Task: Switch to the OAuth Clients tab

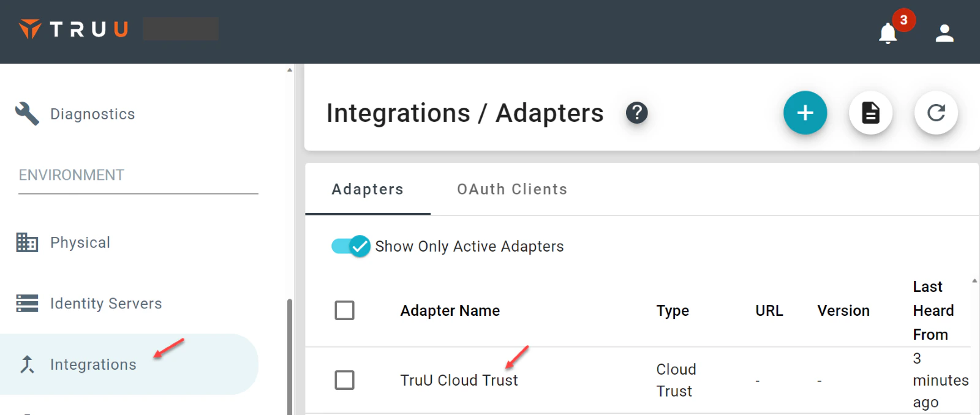Action: [x=512, y=189]
